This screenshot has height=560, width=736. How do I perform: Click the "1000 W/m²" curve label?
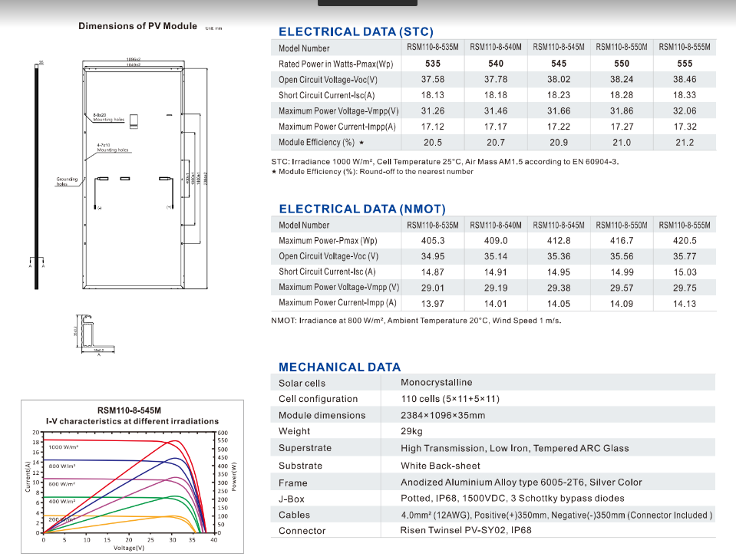coord(64,447)
